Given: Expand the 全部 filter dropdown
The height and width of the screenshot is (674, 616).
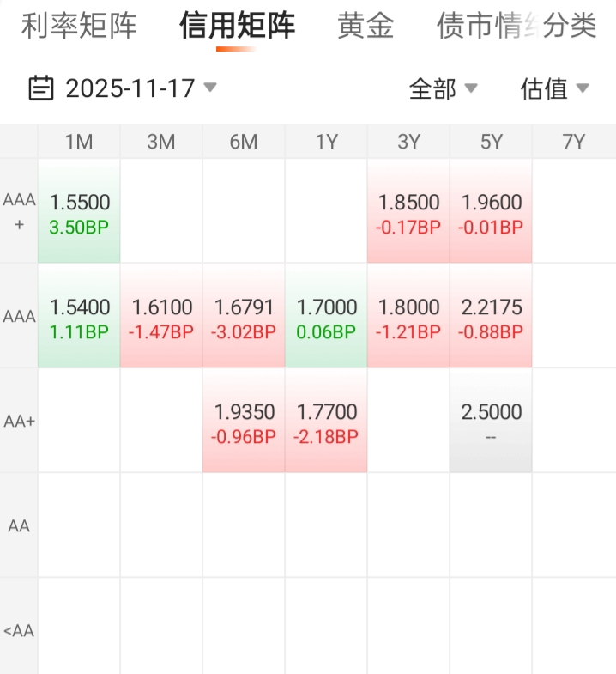Looking at the screenshot, I should point(443,88).
